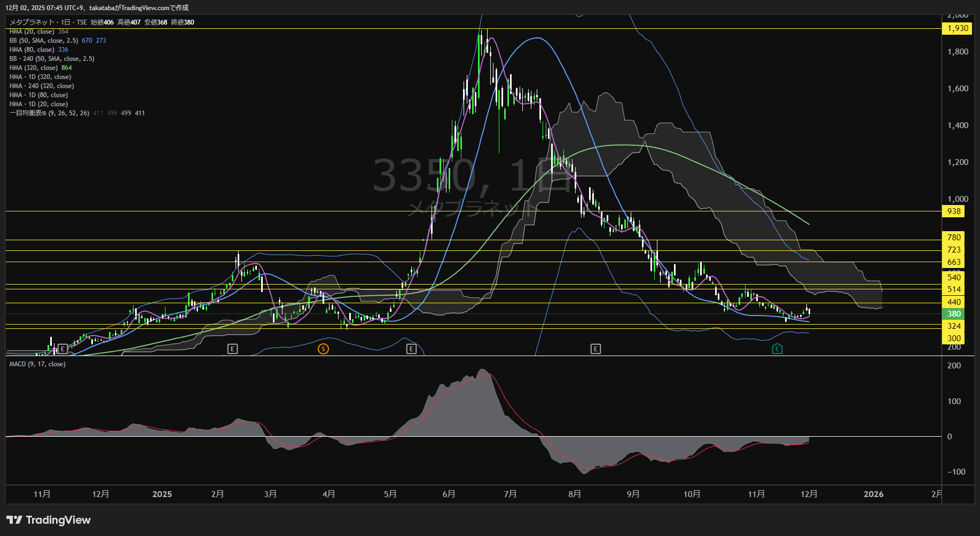This screenshot has height=536, width=980.
Task: Click the earnings E marker in November 2024
Action: (62, 349)
